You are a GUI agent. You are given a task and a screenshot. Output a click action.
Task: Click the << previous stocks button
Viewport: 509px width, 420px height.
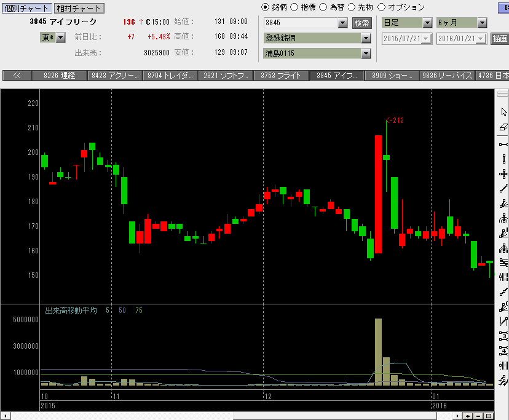click(17, 76)
